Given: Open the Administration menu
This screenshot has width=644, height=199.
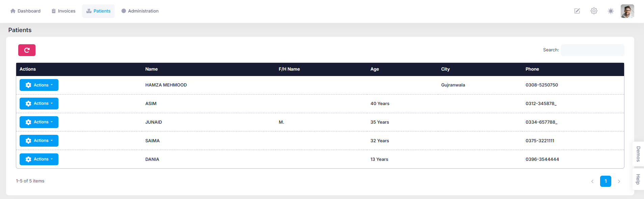Looking at the screenshot, I should click(140, 11).
